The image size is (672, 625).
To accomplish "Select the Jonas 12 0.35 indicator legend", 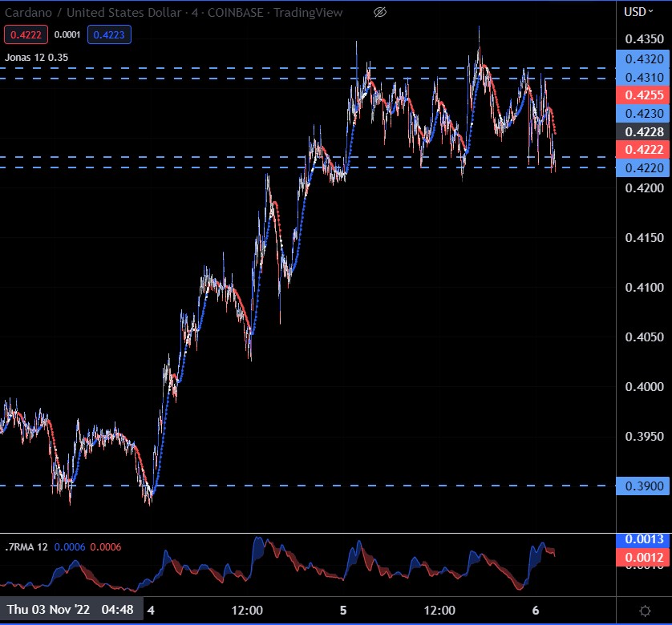I will (x=36, y=58).
